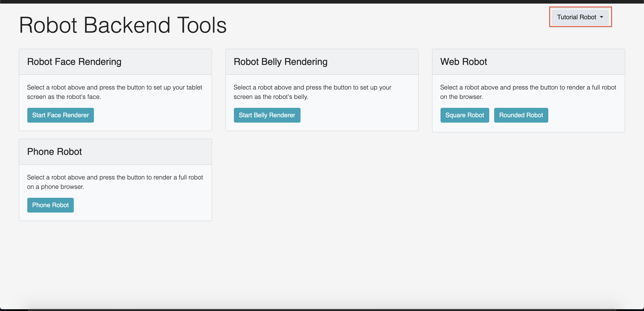Click the teal Phone Robot button

pos(50,205)
